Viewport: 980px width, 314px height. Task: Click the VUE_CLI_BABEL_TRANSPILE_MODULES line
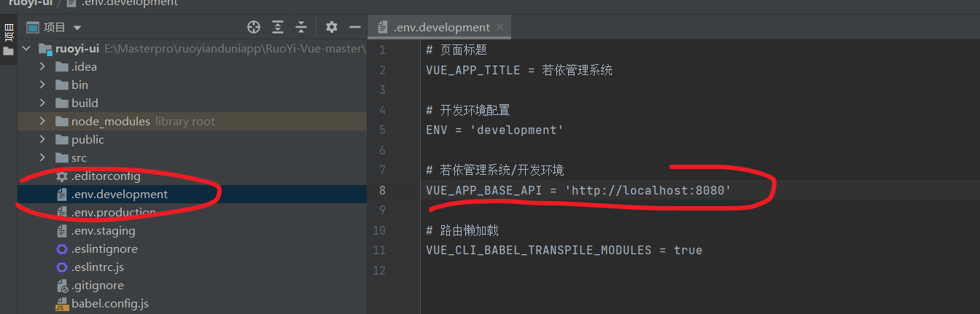564,250
